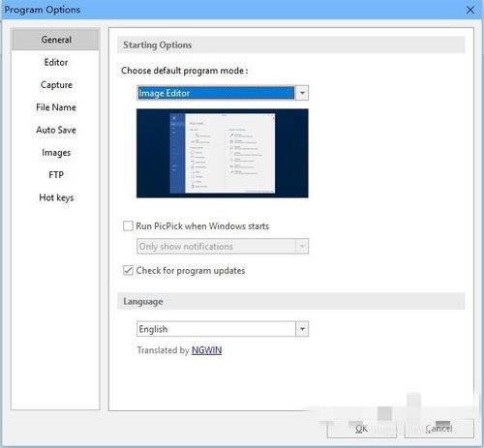This screenshot has width=484, height=448.
Task: Open the Editor settings tab
Action: click(55, 62)
